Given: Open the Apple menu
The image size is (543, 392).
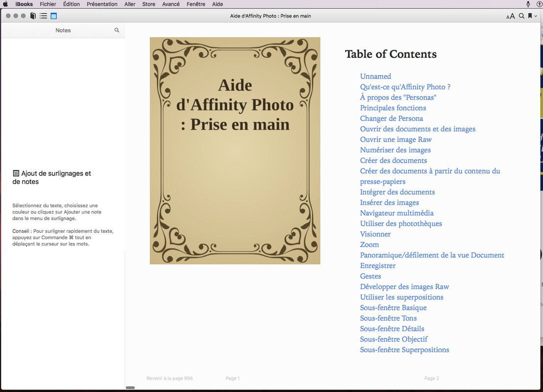Looking at the screenshot, I should (5, 4).
